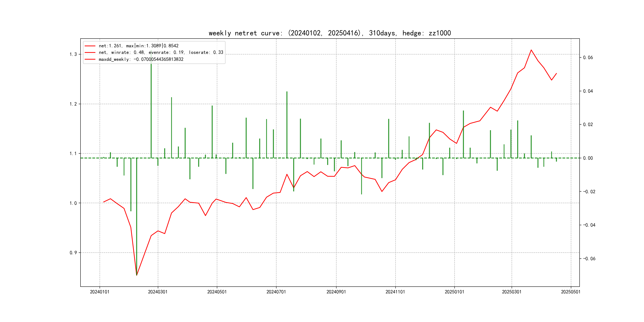The image size is (644, 322).
Task: Click the 20240701 x-axis date label
Action: tap(276, 292)
